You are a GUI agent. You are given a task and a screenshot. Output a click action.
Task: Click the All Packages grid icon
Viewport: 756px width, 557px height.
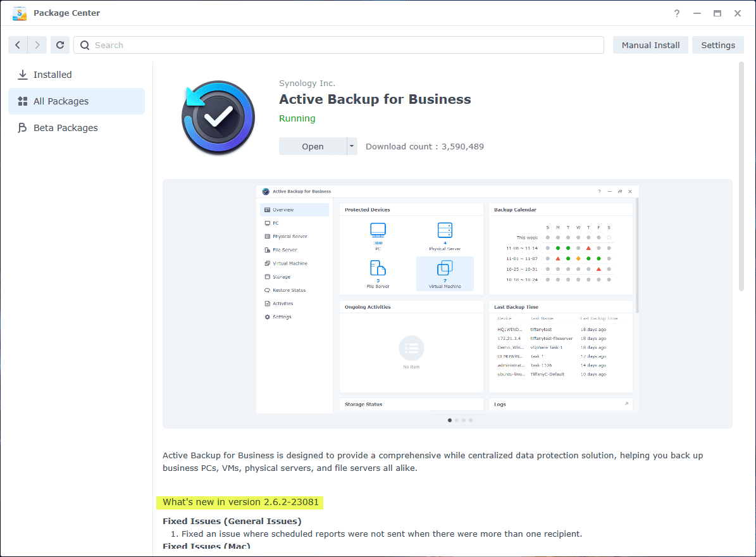tap(22, 101)
